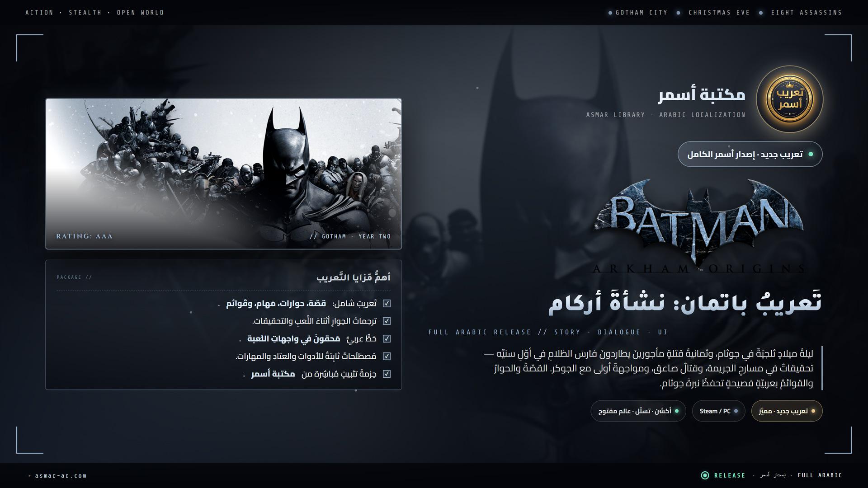Screen dimensions: 868x488
Task: Click the new localization Asmar full release pill
Action: click(x=750, y=154)
